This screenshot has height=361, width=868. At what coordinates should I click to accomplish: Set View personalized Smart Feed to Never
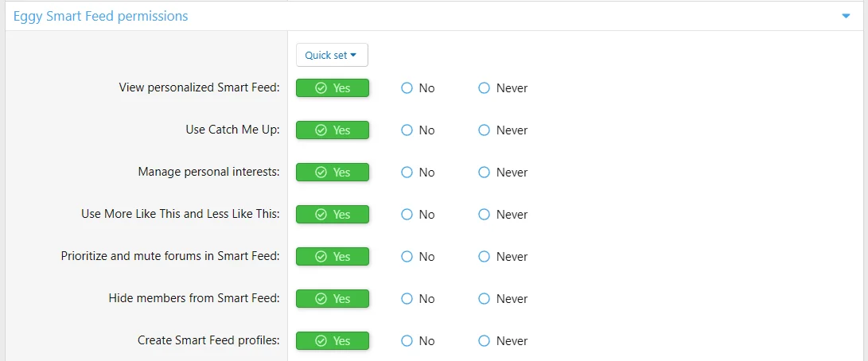tap(503, 88)
